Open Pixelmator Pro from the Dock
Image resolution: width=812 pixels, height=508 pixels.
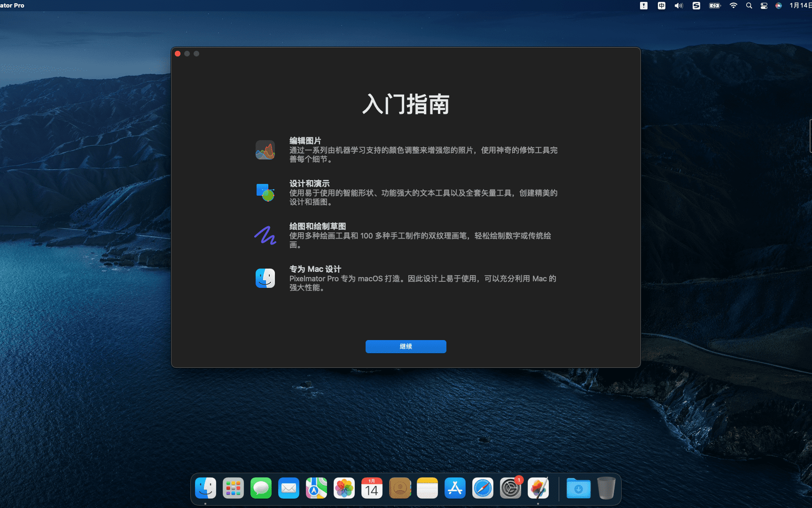pyautogui.click(x=538, y=488)
